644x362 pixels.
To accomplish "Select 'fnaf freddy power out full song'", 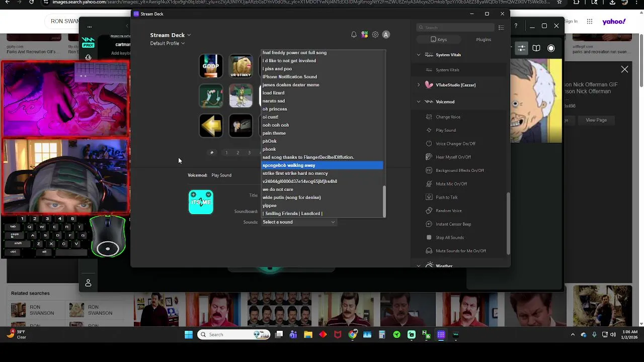I will [322, 53].
